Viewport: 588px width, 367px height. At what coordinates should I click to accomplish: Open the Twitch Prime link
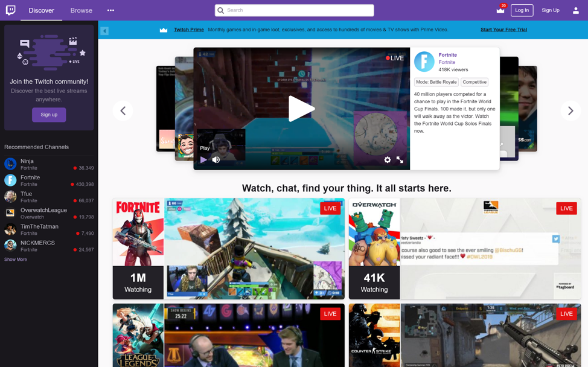(x=188, y=30)
